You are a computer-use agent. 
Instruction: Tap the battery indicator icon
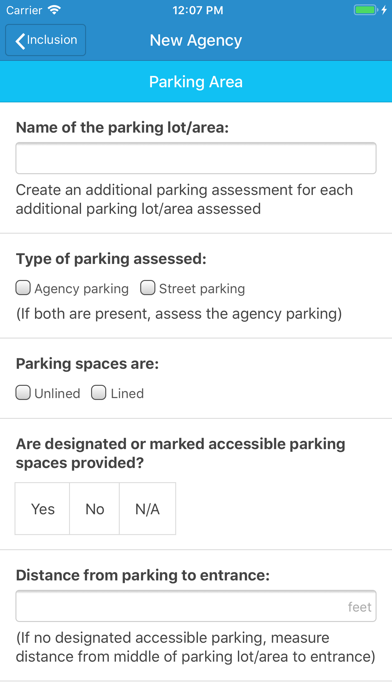[365, 10]
